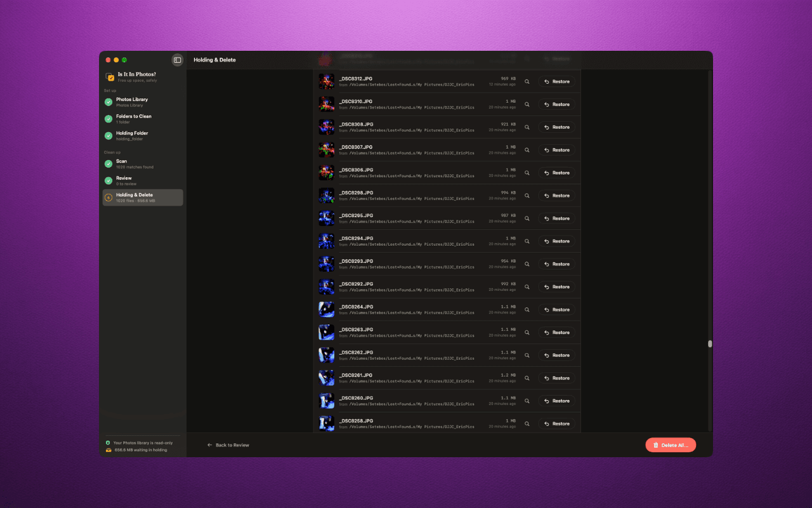Reveal _DSC8294.JPG with its magnifier icon
The height and width of the screenshot is (508, 812).
click(527, 241)
